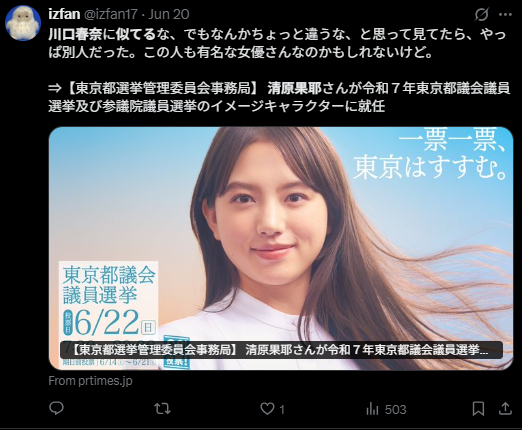The width and height of the screenshot is (522, 430).
Task: Click the From prtimes.jp source link
Action: pos(90,381)
